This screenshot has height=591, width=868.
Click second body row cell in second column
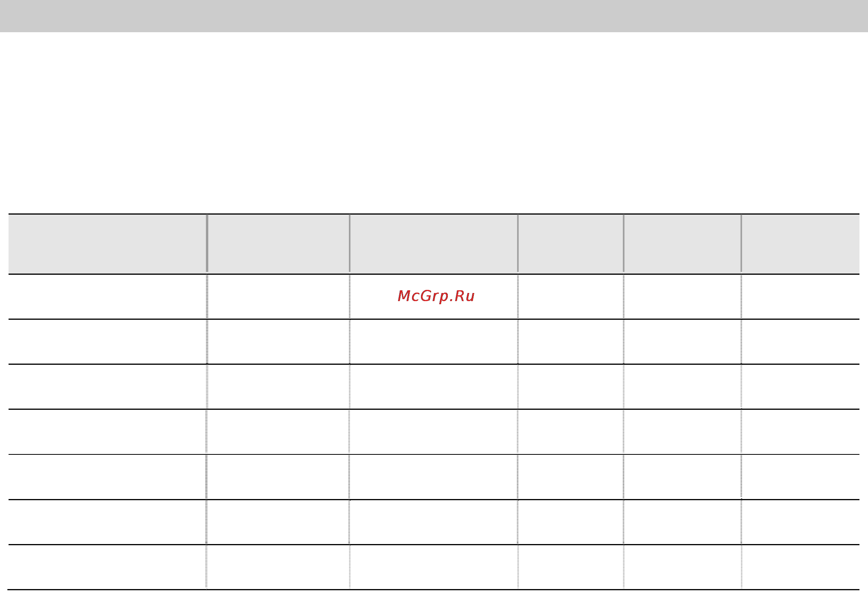tap(278, 342)
